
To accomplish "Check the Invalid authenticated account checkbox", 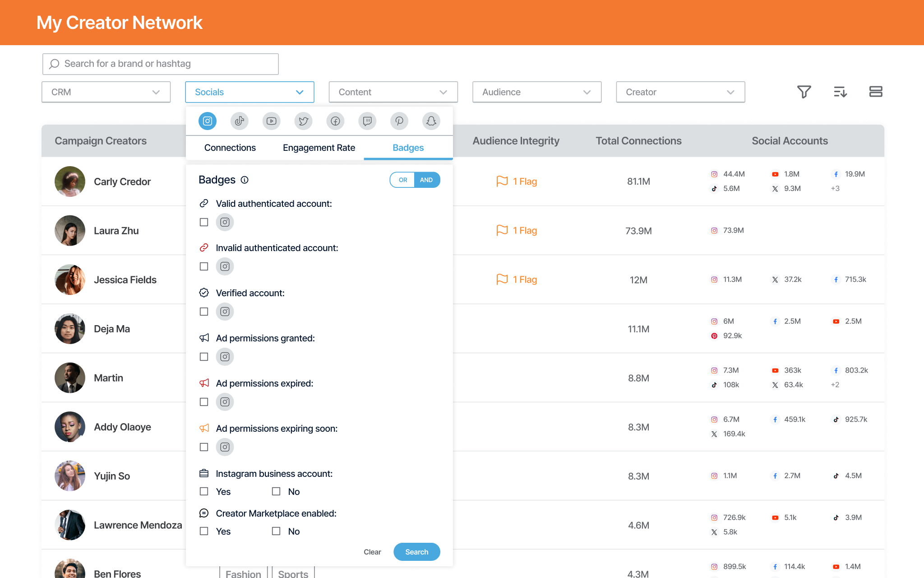I will [x=204, y=266].
